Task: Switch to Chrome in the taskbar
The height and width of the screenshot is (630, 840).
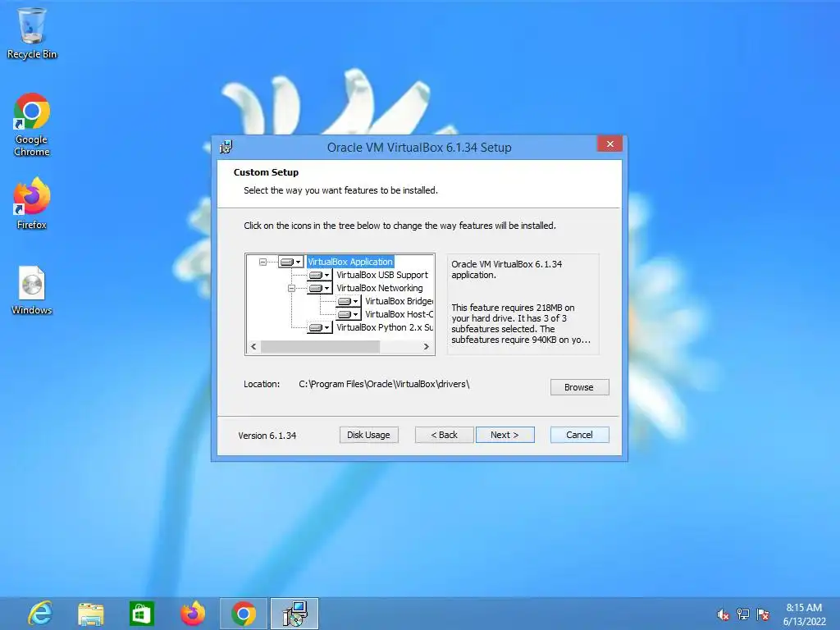Action: [243, 614]
